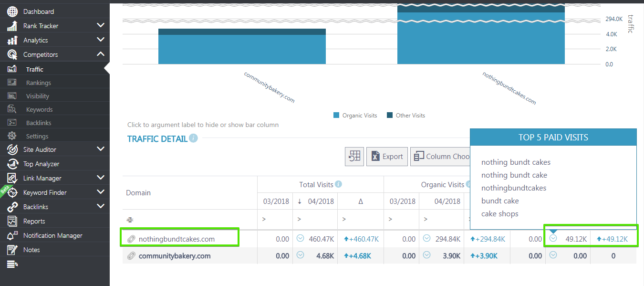
Task: Toggle Other Visits legend item
Action: point(405,116)
